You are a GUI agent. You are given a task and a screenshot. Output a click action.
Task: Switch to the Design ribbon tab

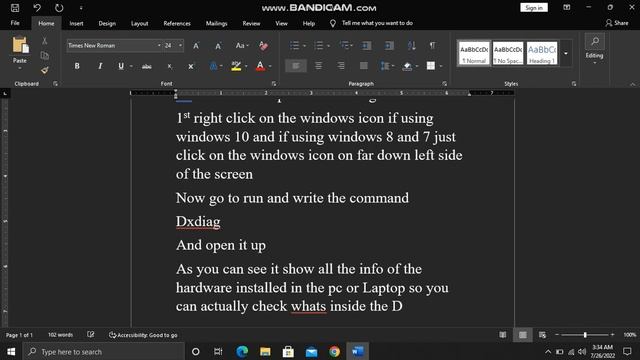tap(107, 23)
